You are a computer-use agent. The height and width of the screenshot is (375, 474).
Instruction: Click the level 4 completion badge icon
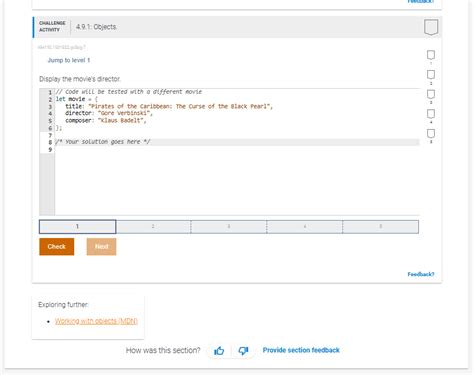(x=431, y=114)
